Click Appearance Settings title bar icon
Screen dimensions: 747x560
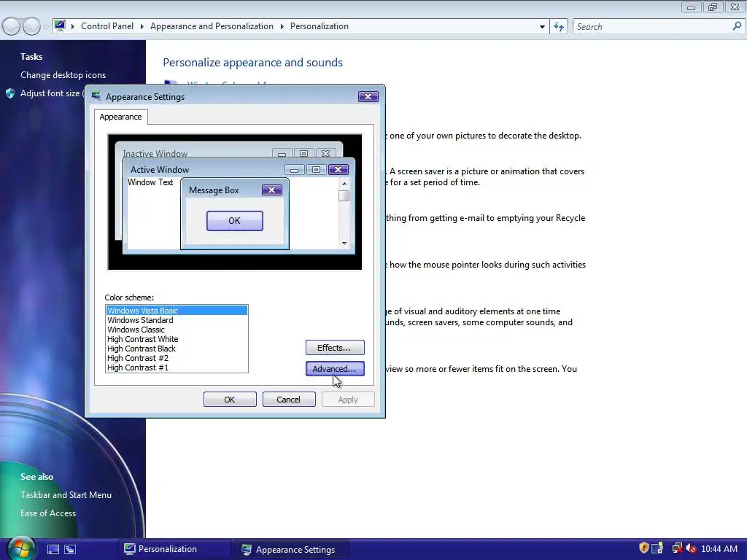tap(96, 96)
